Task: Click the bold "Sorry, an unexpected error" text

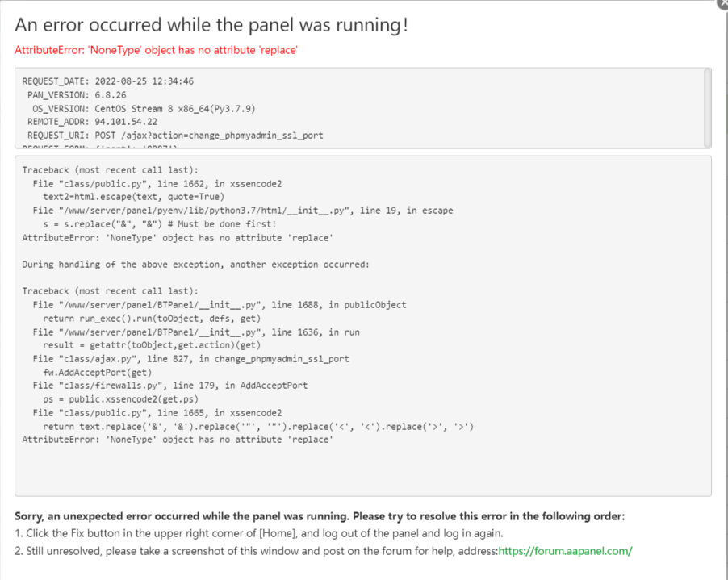Action: point(320,516)
